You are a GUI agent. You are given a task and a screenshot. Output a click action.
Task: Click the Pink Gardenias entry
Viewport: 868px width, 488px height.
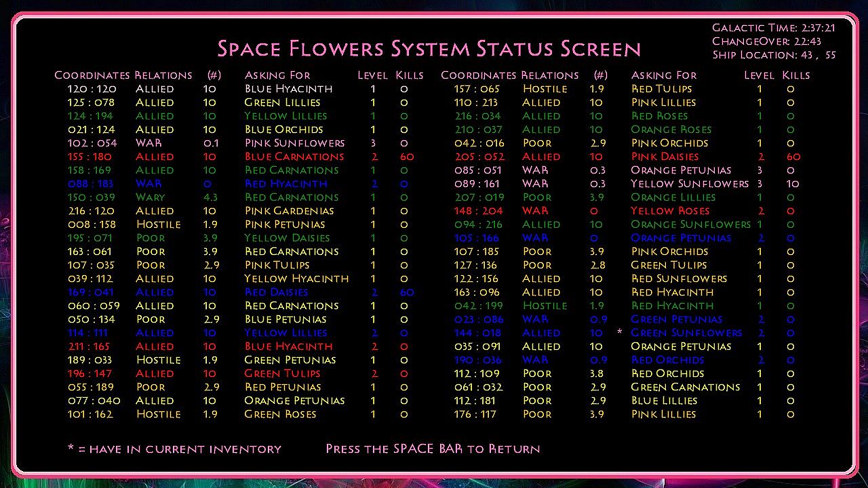291,211
